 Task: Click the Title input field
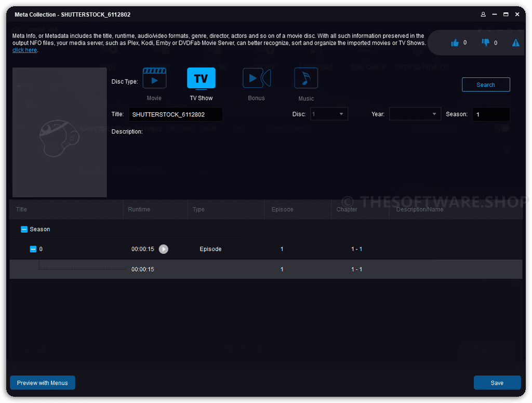click(x=176, y=114)
